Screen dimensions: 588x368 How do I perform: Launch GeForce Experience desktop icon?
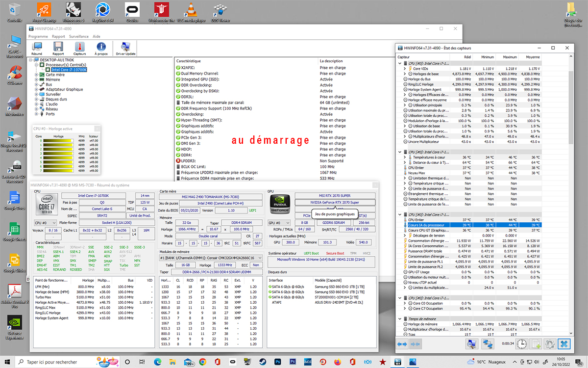tap(15, 328)
